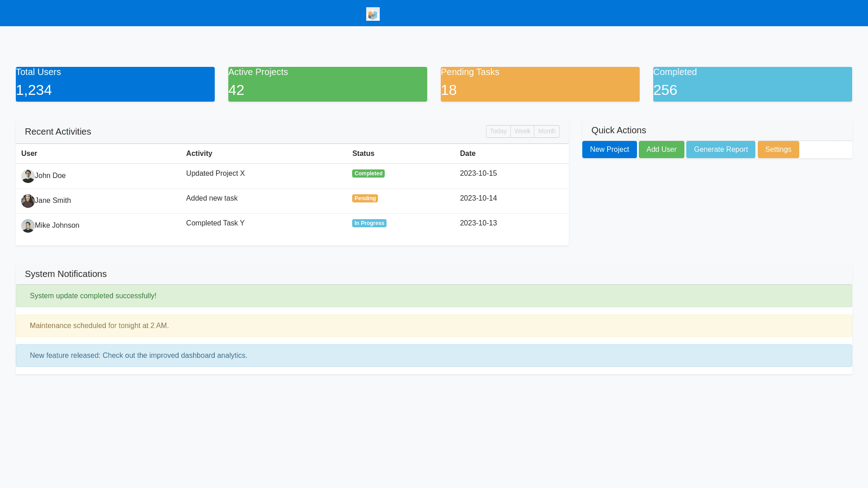The width and height of the screenshot is (868, 488).
Task: Select the Today filter tab
Action: tap(498, 131)
